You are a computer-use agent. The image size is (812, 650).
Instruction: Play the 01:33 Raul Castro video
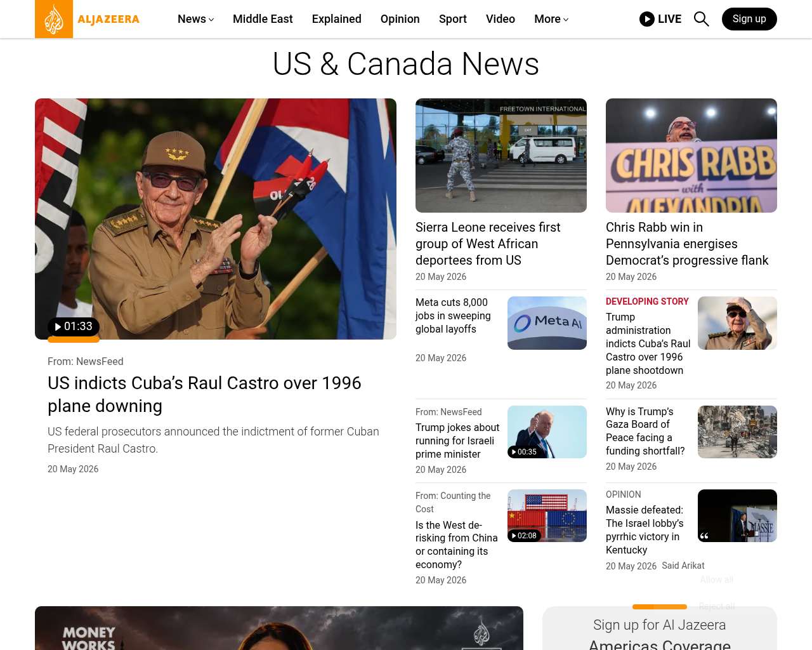pyautogui.click(x=74, y=326)
